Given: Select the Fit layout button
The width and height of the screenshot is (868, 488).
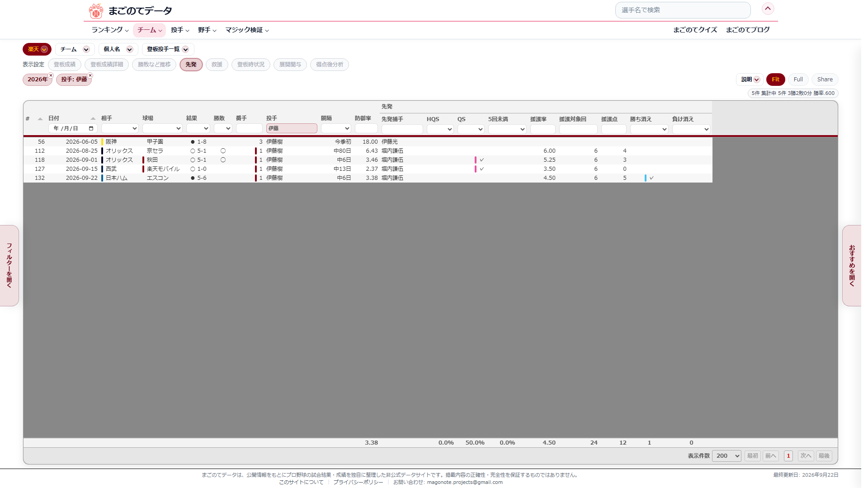Looking at the screenshot, I should click(775, 80).
